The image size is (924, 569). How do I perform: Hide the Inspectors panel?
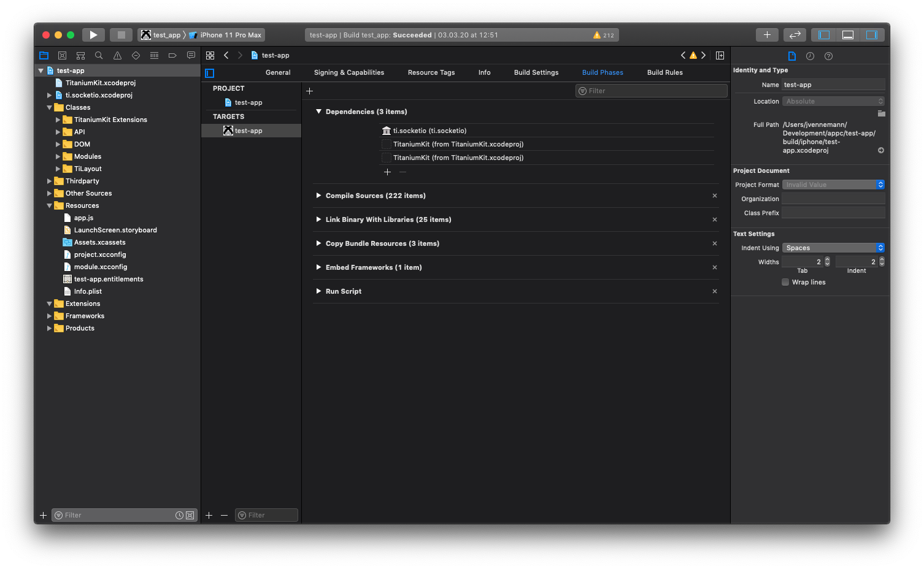point(872,35)
